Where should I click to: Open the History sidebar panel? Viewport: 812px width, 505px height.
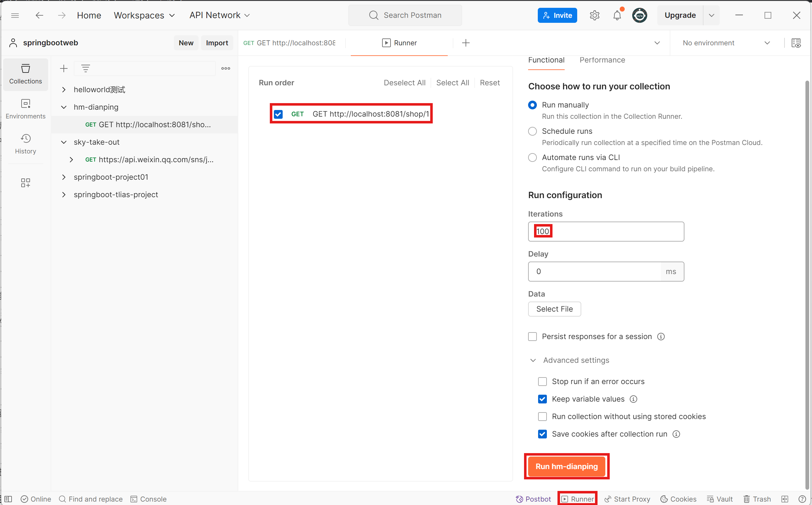click(x=25, y=144)
